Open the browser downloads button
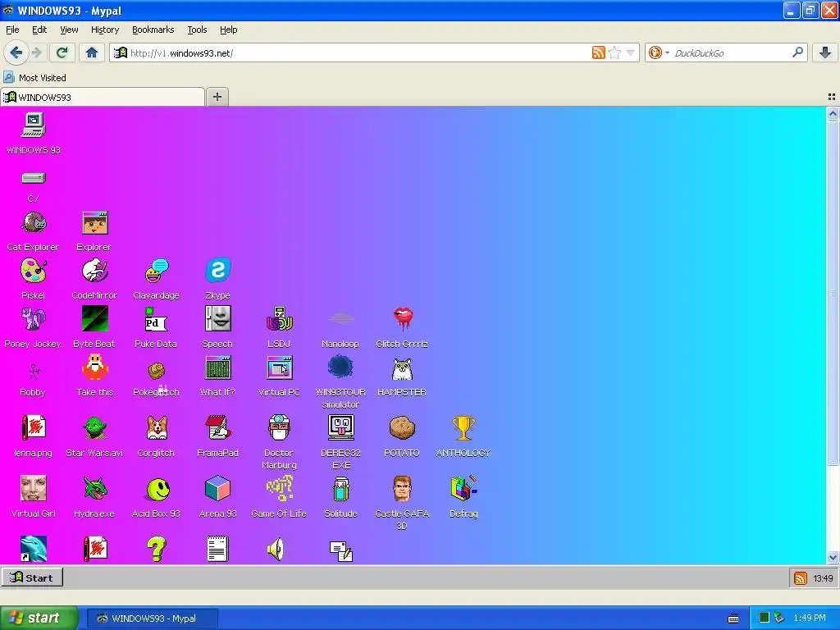The width and height of the screenshot is (840, 630). [x=825, y=52]
